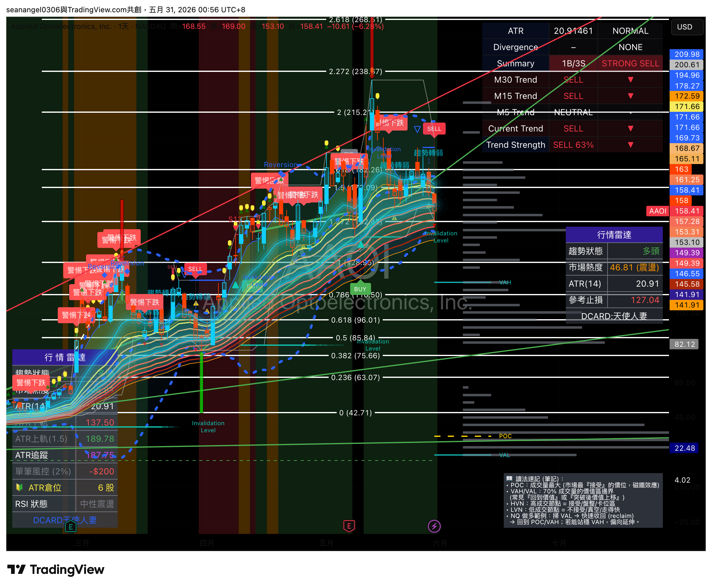Click the Divergence NONE cell
Screen dimensions: 712x588
point(630,47)
